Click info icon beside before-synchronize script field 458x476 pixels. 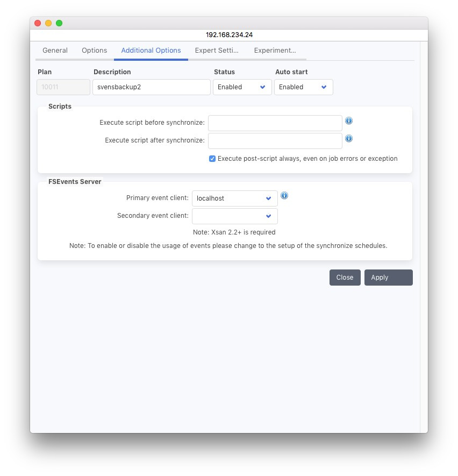click(349, 121)
